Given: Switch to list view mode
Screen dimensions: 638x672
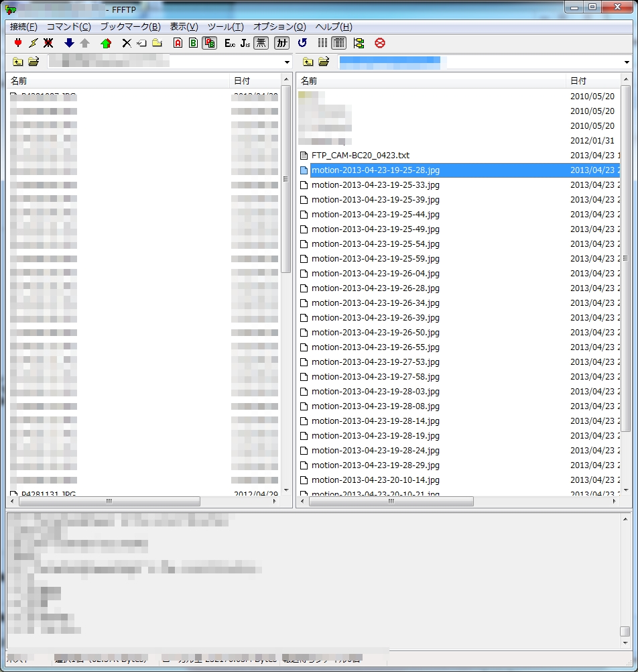Looking at the screenshot, I should (x=322, y=43).
